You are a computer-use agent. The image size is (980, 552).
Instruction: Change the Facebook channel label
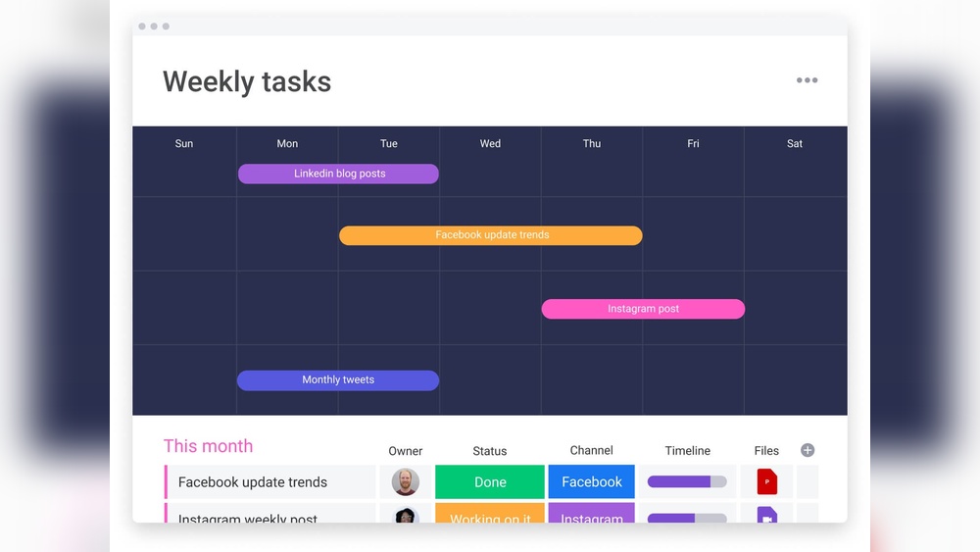pyautogui.click(x=591, y=481)
